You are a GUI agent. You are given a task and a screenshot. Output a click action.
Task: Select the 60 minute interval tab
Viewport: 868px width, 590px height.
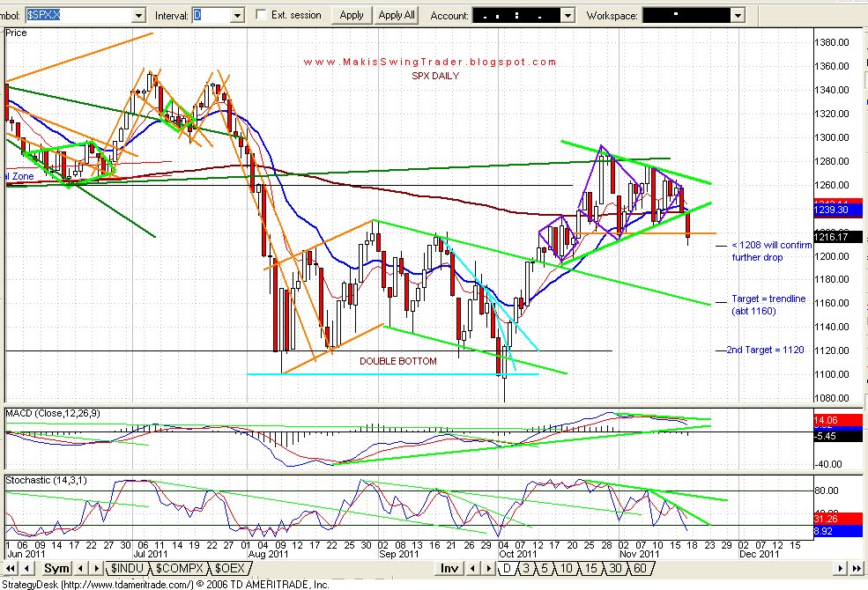(x=640, y=568)
